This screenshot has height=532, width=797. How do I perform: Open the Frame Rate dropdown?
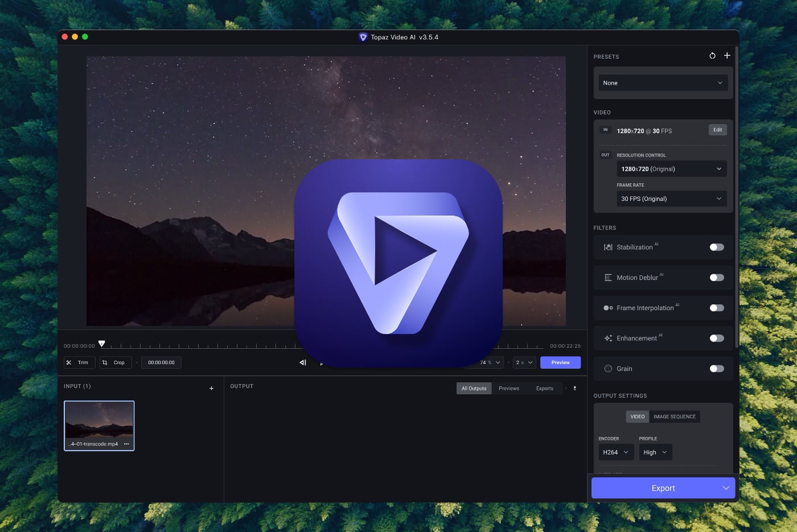click(672, 199)
